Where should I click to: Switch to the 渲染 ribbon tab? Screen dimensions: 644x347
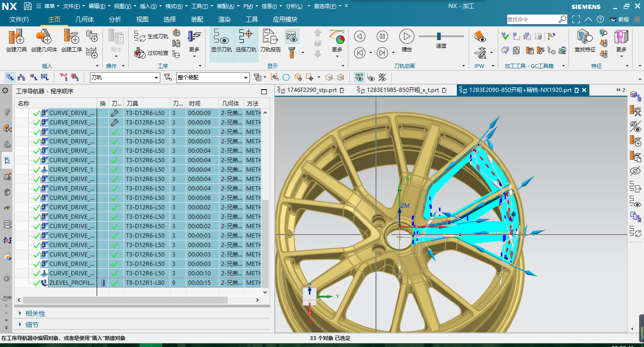(224, 19)
